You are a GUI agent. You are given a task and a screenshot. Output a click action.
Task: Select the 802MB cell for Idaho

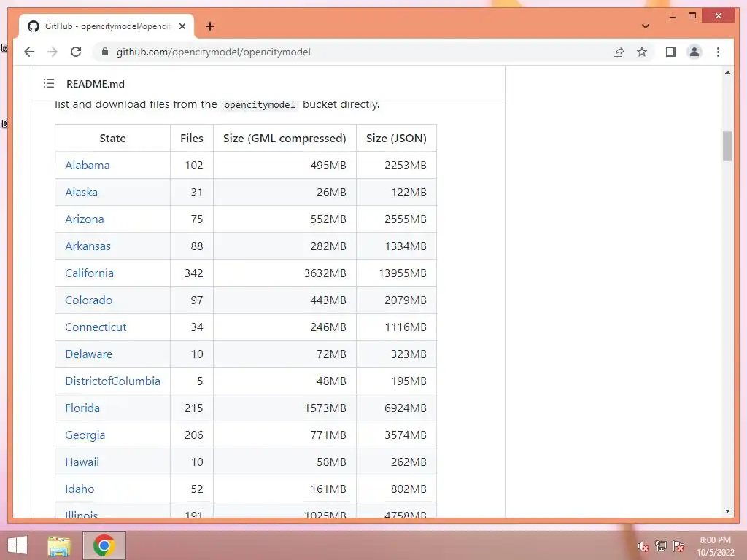click(x=396, y=489)
